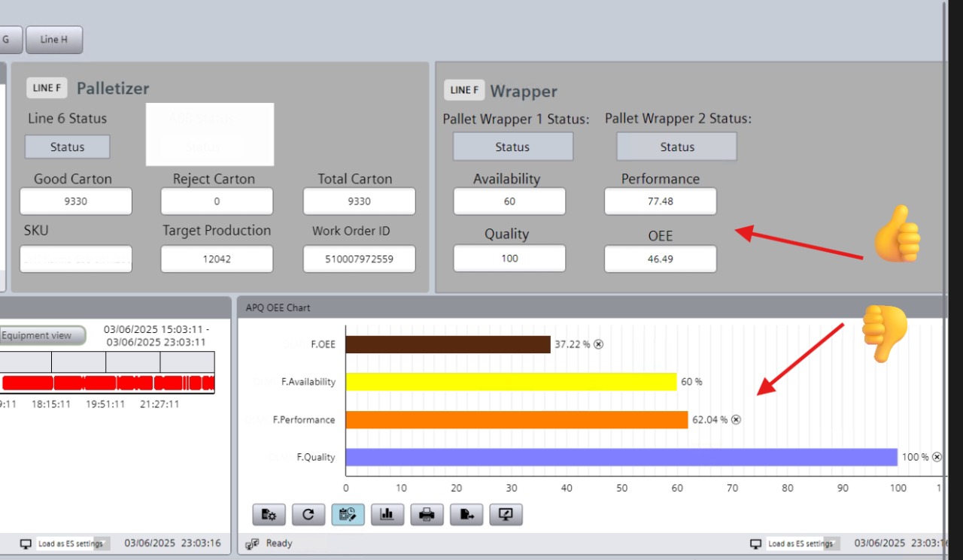The height and width of the screenshot is (560, 963).
Task: Expand the Load as ES settings dropdown in the APQ OEE Chart panel
Action: click(837, 543)
